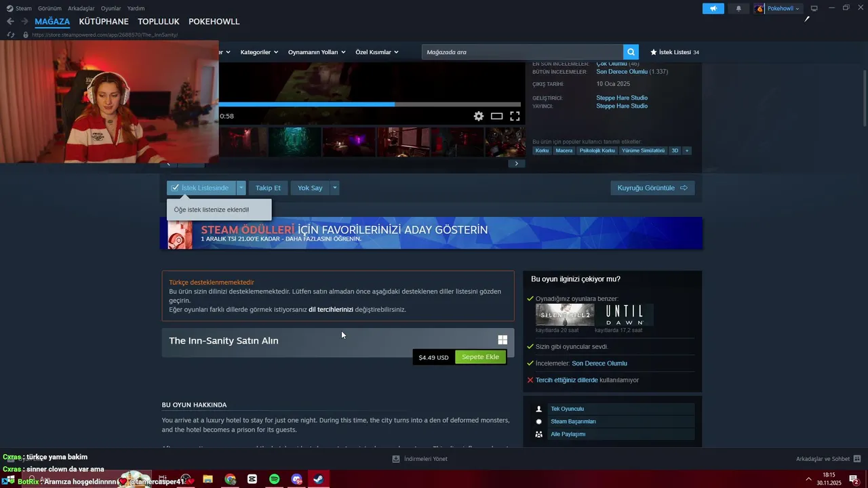
Task: Open Spotify from the taskbar
Action: (275, 479)
